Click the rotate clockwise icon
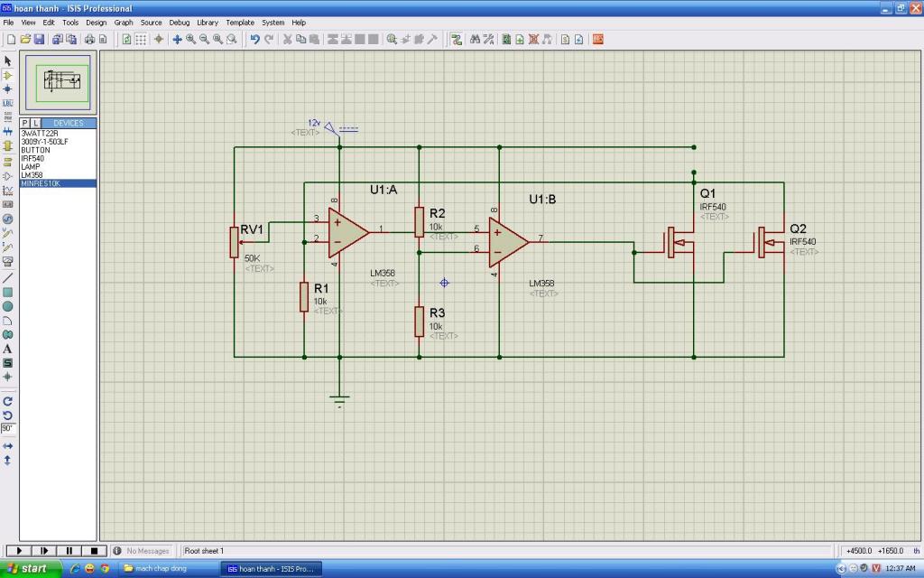This screenshot has width=924, height=578. pos(8,401)
